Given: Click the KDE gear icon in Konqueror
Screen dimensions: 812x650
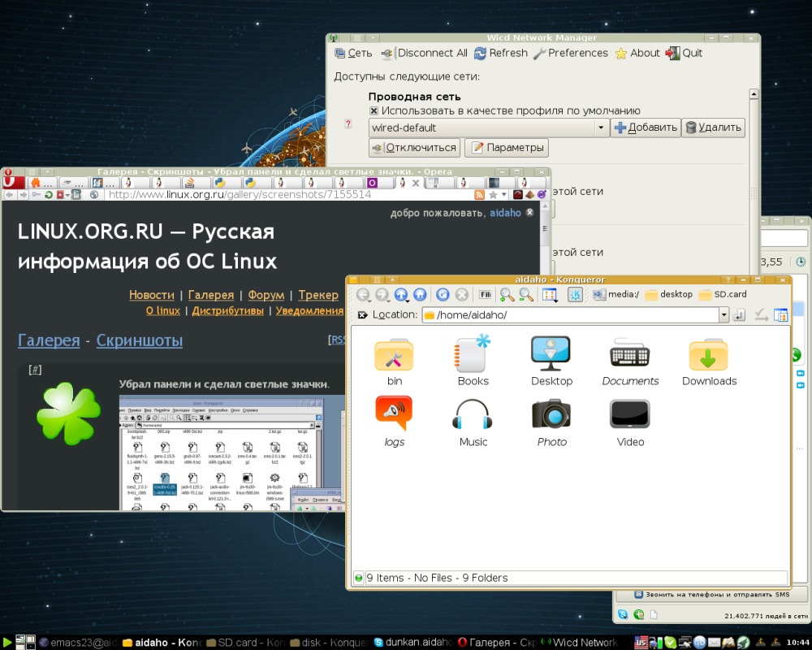Looking at the screenshot, I should click(575, 295).
